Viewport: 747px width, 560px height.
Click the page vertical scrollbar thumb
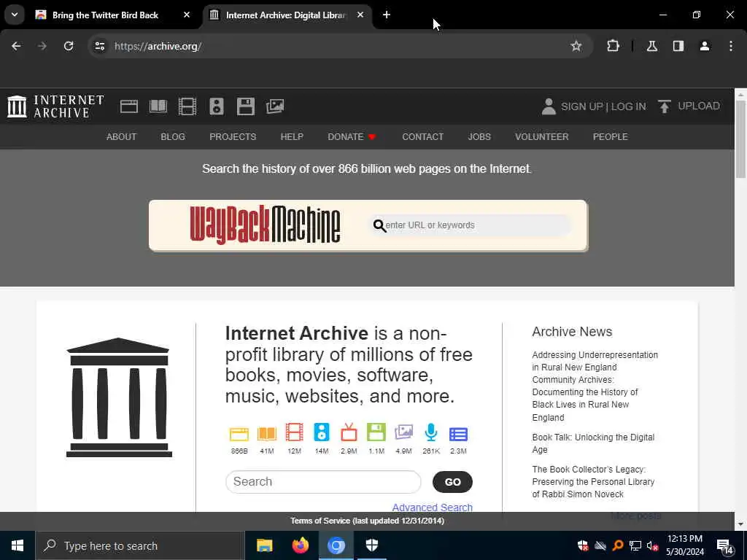(740, 139)
